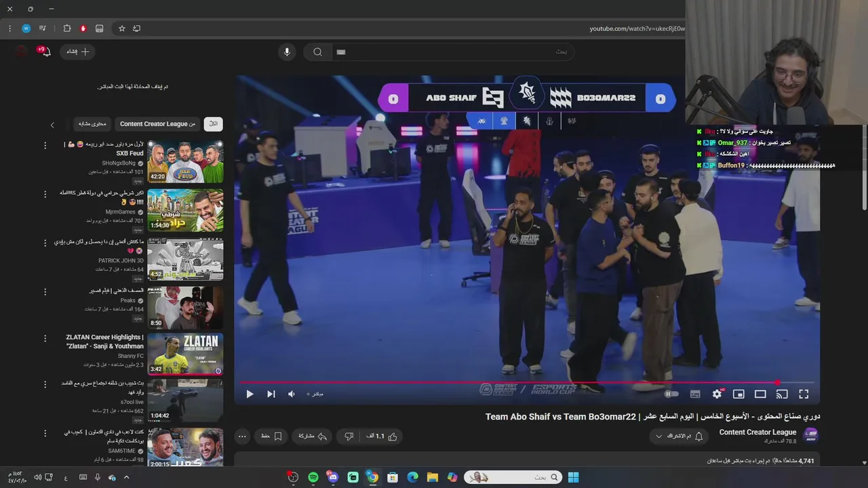Open options for Peaks video
The height and width of the screenshot is (488, 868).
[45, 291]
